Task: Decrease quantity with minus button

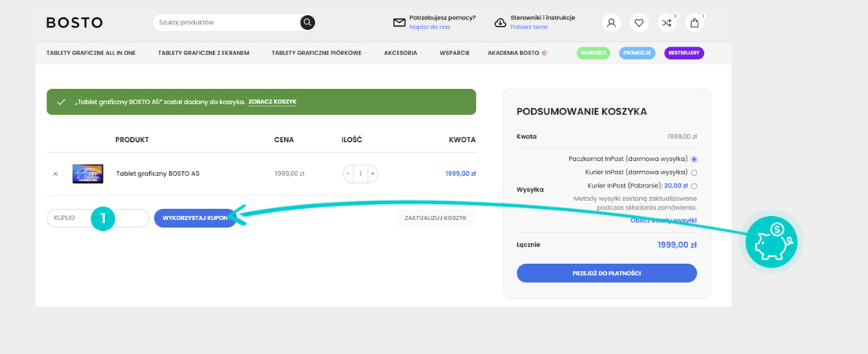Action: [x=348, y=173]
